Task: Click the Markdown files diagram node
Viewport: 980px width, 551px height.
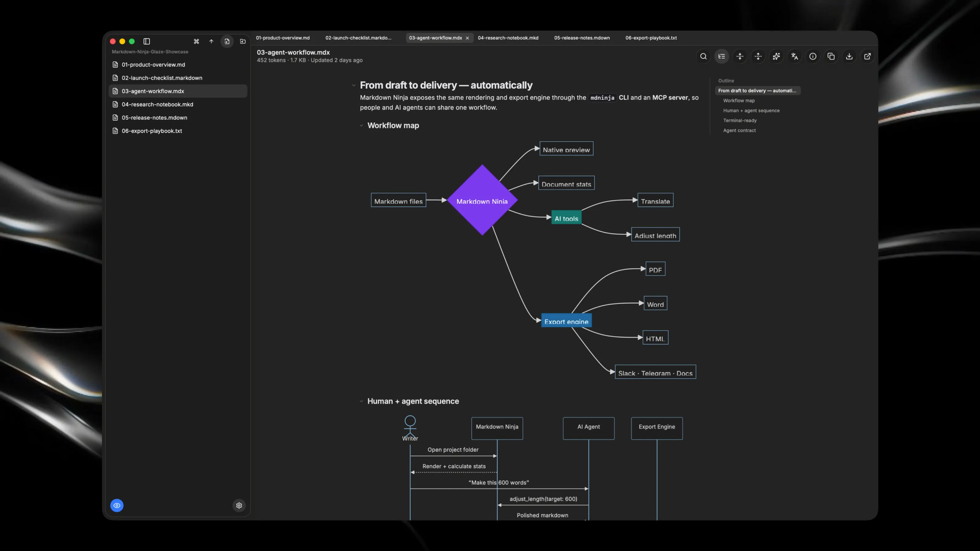Action: (x=398, y=201)
